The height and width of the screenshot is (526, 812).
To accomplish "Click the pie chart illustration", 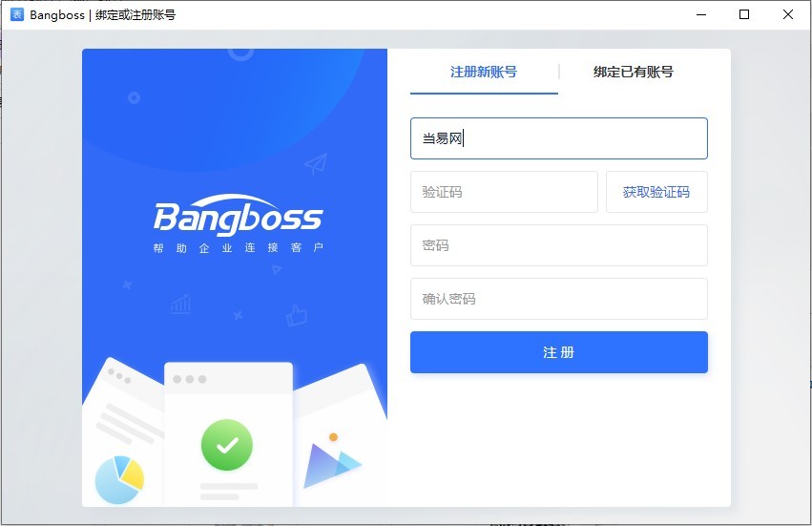I will pos(119,480).
